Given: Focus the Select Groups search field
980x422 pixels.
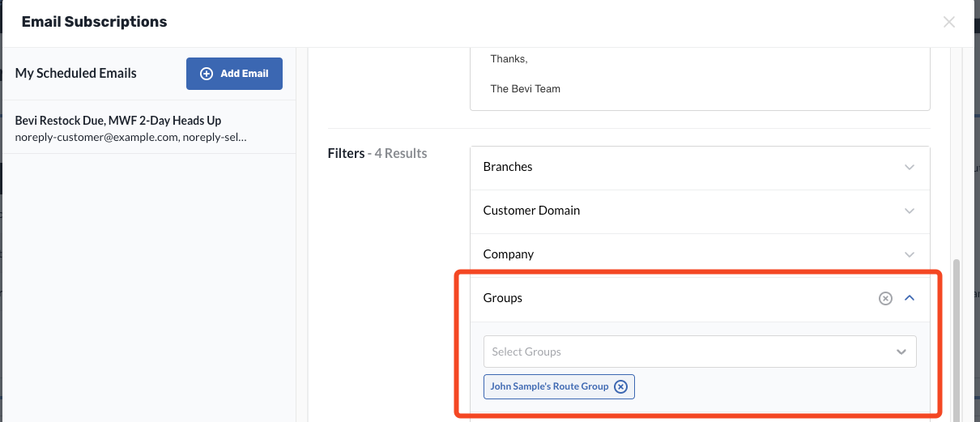Looking at the screenshot, I should point(685,352).
